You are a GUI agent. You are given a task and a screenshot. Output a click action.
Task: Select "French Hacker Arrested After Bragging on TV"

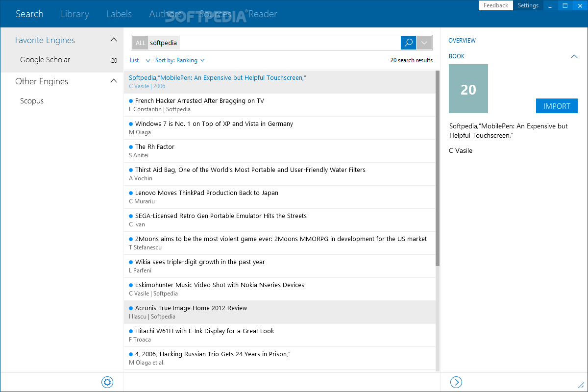tap(279, 105)
